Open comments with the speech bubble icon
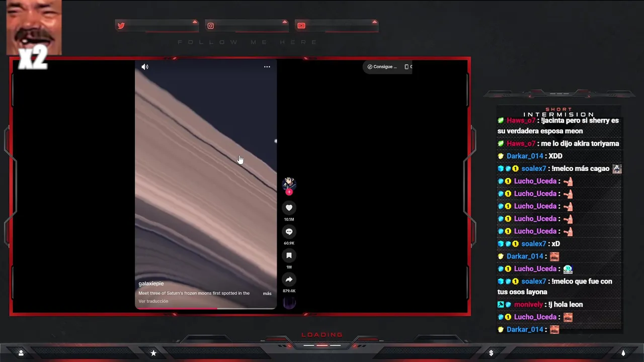Screen dimensions: 644x362 (289, 232)
